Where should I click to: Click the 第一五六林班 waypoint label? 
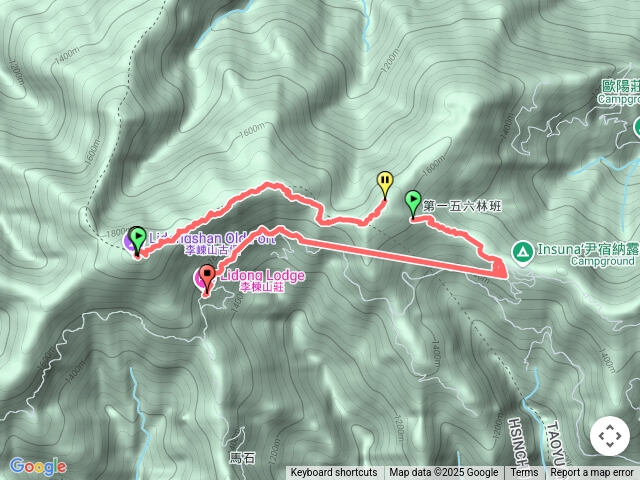click(462, 206)
